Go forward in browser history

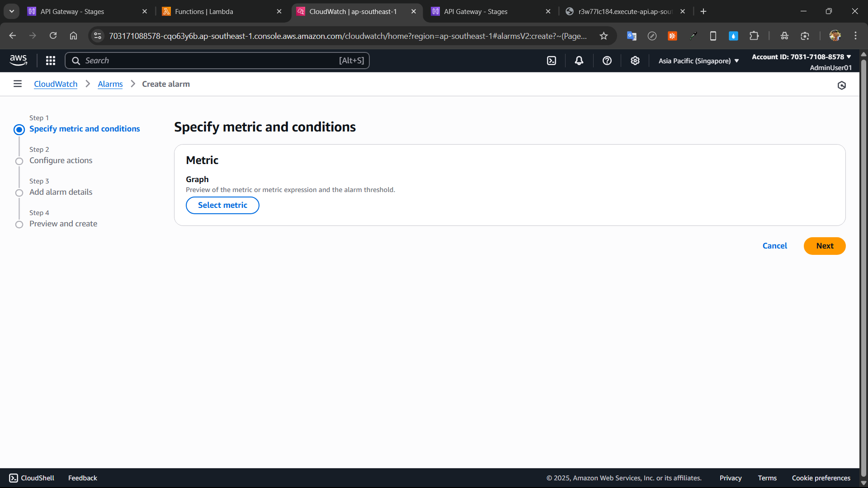(x=33, y=36)
